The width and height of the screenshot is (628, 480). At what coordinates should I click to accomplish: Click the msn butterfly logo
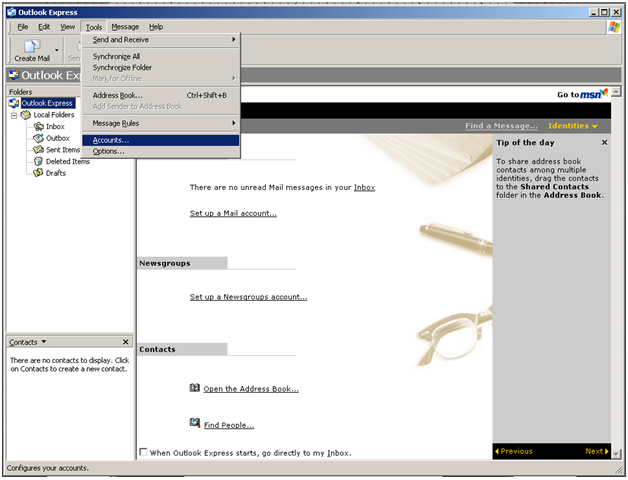click(604, 92)
